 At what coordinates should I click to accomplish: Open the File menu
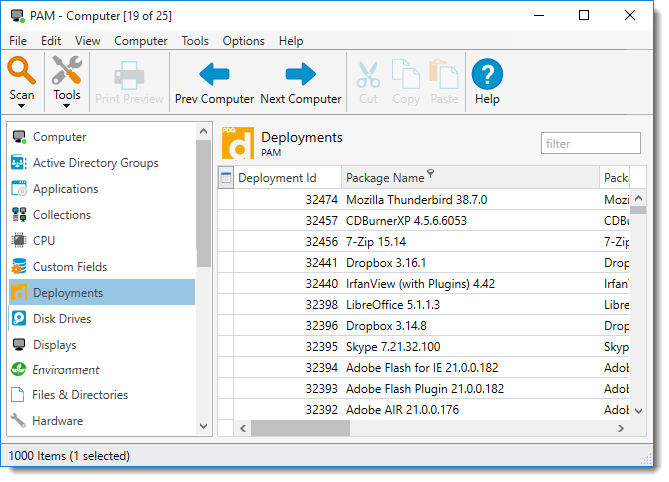tap(18, 41)
